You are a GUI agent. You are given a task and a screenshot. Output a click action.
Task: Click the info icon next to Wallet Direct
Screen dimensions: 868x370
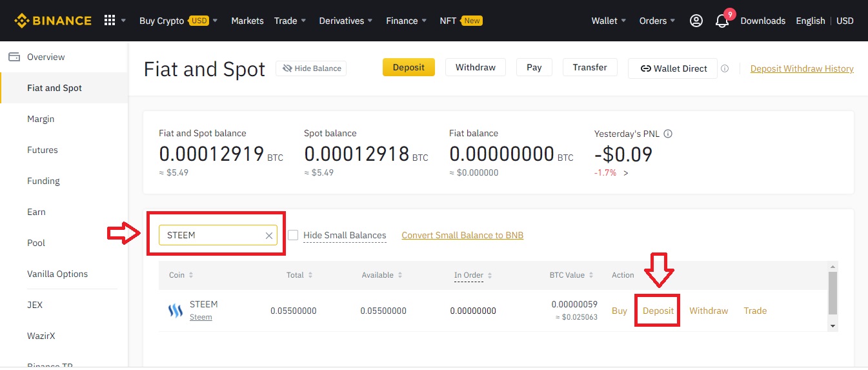pos(725,68)
